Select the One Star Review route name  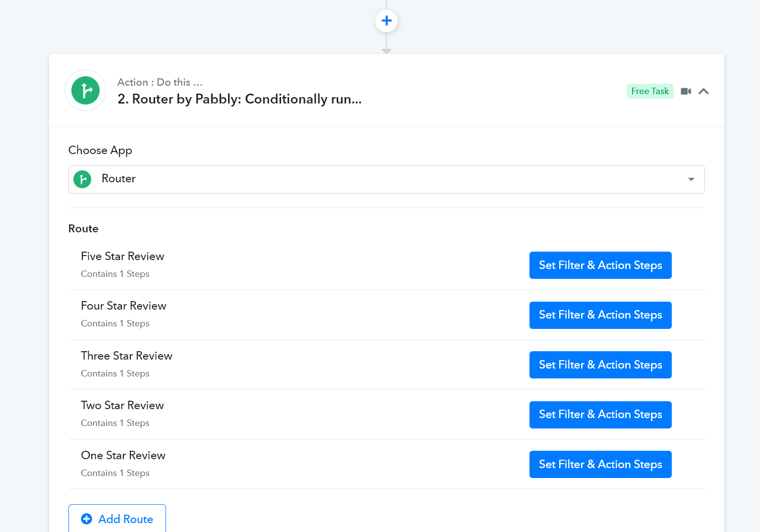pyautogui.click(x=123, y=455)
